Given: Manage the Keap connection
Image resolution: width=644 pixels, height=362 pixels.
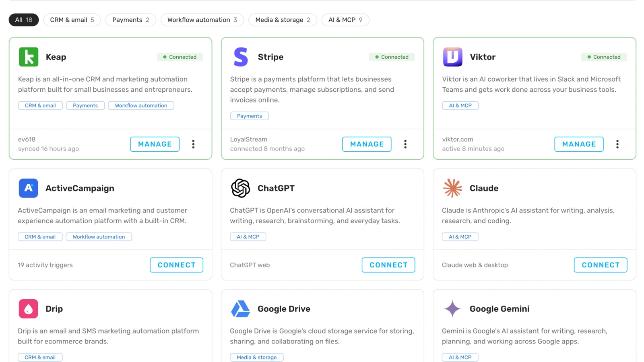Looking at the screenshot, I should [155, 144].
